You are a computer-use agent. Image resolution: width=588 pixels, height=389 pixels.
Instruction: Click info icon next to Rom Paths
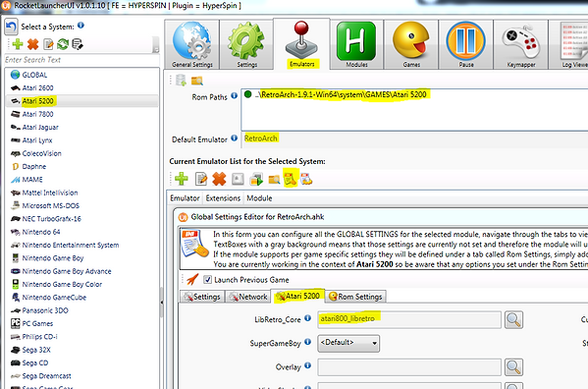point(234,95)
